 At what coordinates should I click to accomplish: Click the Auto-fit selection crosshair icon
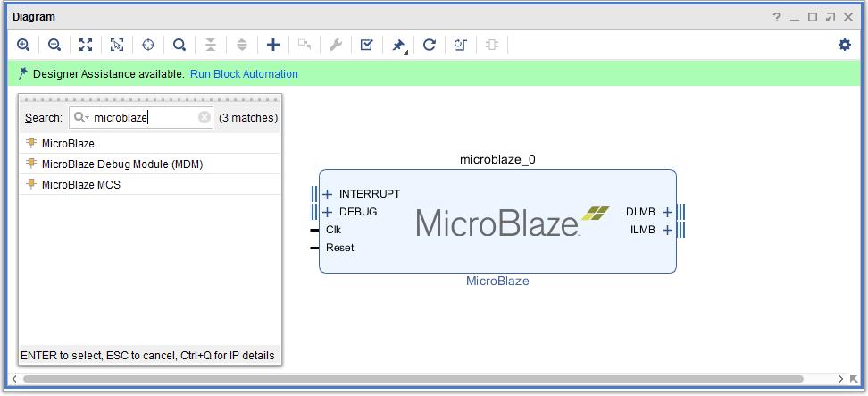pos(148,45)
